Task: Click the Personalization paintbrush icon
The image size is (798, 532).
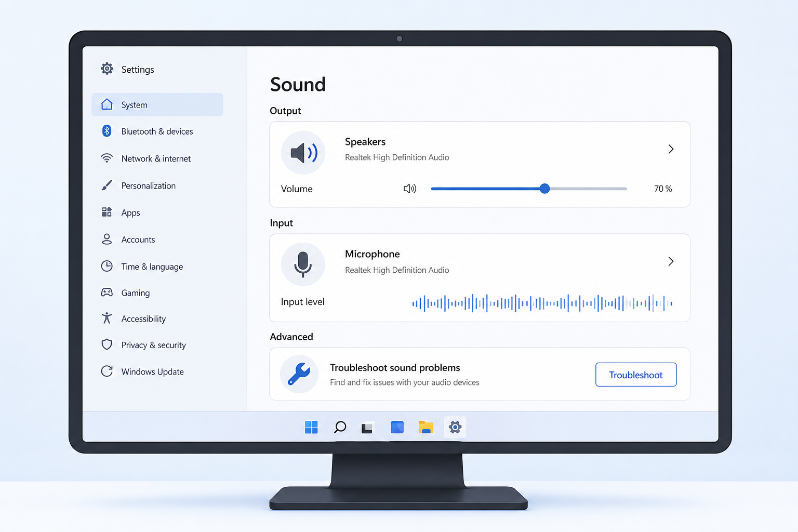Action: pyautogui.click(x=107, y=185)
